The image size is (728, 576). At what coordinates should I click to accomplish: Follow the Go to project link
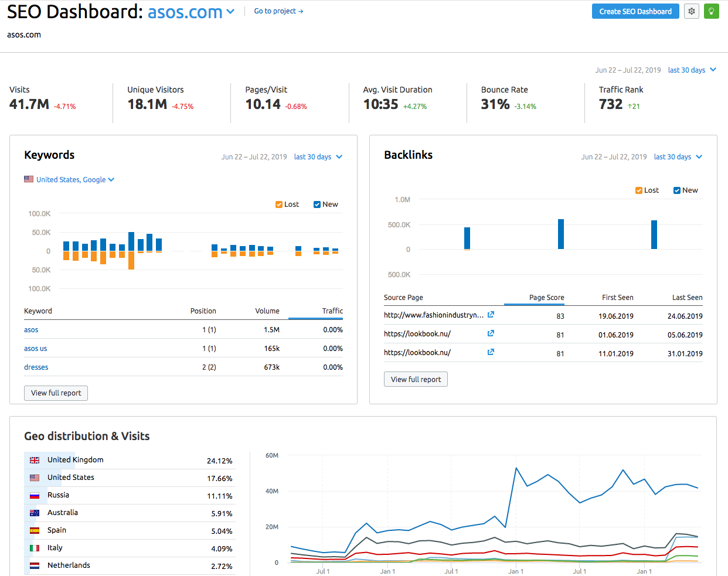[278, 11]
